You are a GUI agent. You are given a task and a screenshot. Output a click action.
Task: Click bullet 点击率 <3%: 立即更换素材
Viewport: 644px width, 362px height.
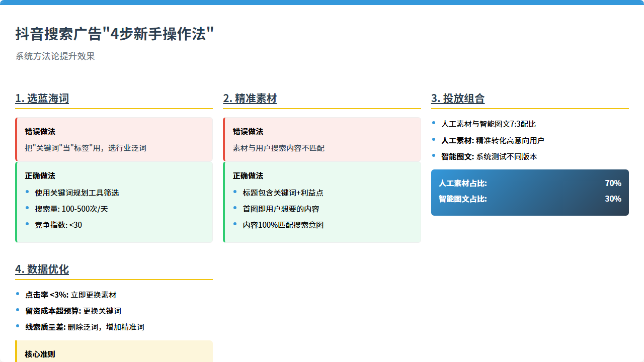(x=71, y=295)
